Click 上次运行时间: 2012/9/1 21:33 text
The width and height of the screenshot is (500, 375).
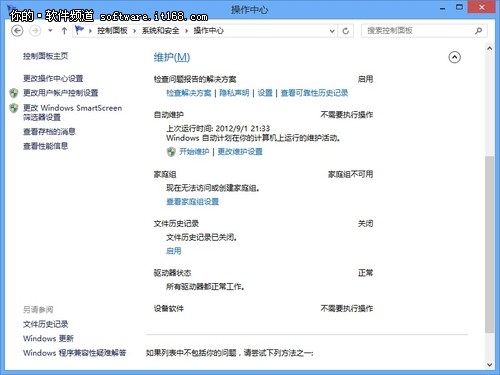(218, 129)
